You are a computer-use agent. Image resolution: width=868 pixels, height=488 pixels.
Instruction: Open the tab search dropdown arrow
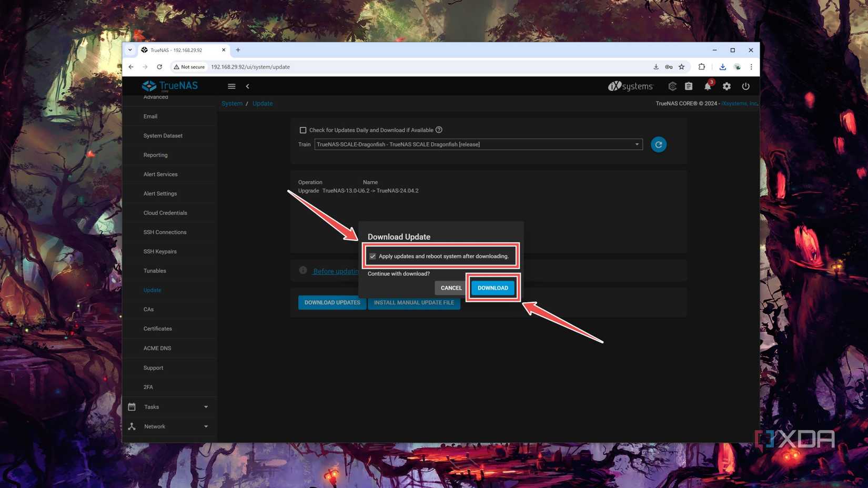[130, 50]
